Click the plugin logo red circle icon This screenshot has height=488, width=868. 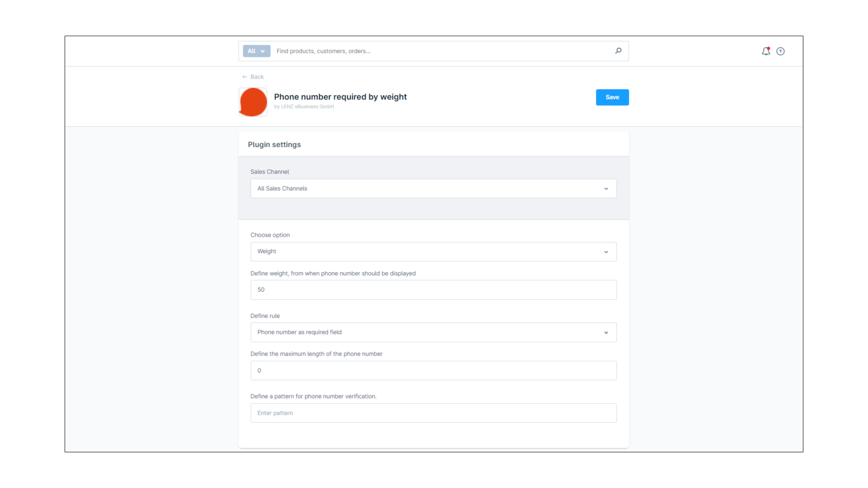click(253, 101)
